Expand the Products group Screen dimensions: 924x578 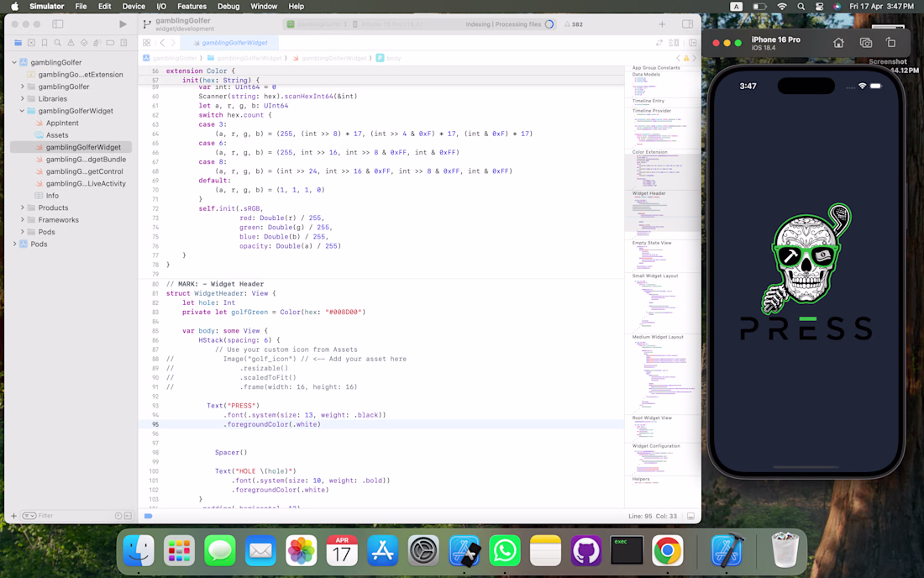tap(23, 208)
